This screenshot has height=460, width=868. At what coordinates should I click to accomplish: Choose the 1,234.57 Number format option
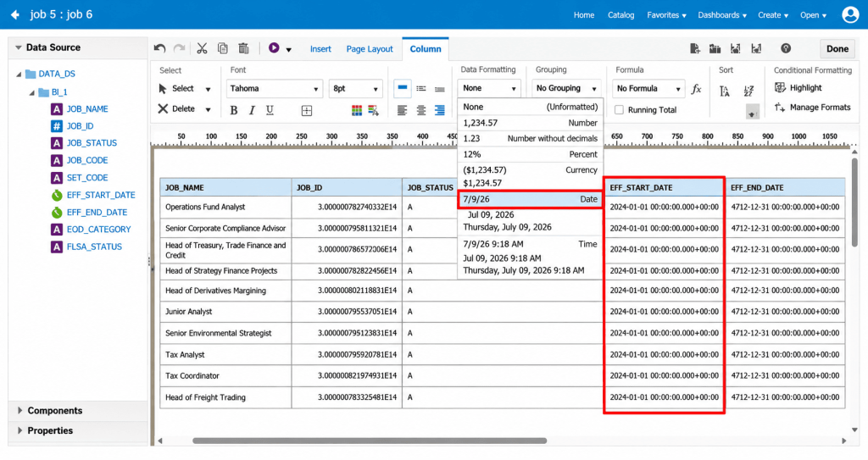(531, 123)
